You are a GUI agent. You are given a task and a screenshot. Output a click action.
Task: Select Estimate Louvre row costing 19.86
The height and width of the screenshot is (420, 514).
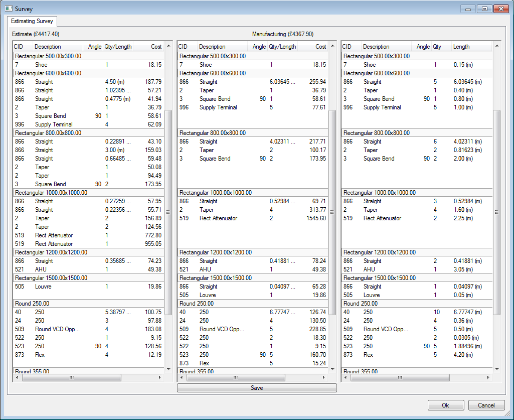point(88,287)
